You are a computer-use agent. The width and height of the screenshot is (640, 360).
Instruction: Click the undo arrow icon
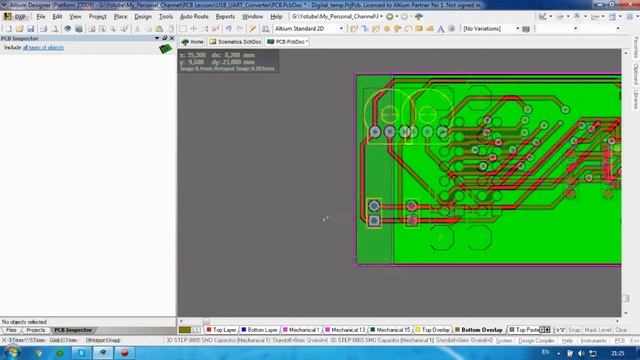tap(229, 29)
